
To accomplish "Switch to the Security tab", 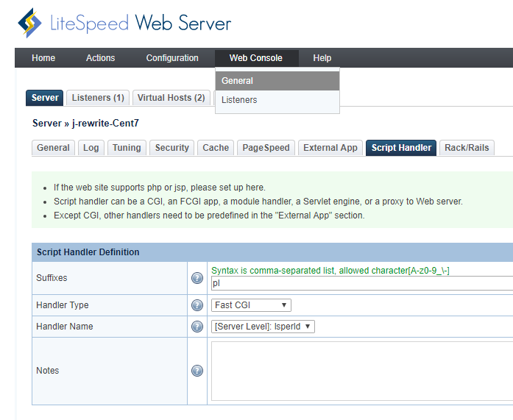I will pyautogui.click(x=172, y=148).
